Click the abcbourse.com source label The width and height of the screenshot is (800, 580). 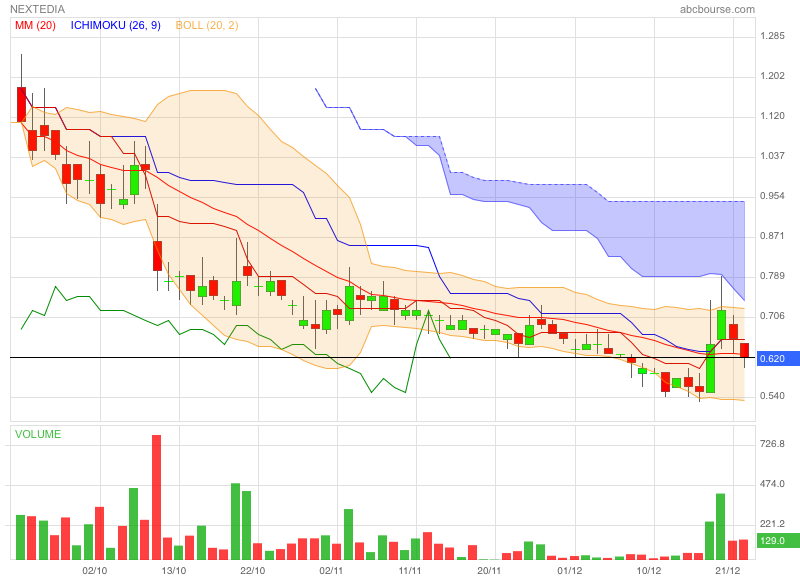(x=717, y=9)
